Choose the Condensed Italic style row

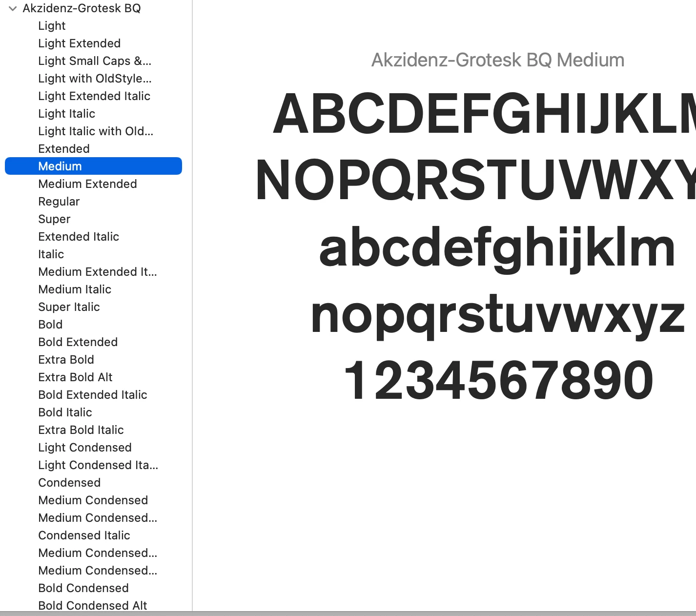(93, 535)
